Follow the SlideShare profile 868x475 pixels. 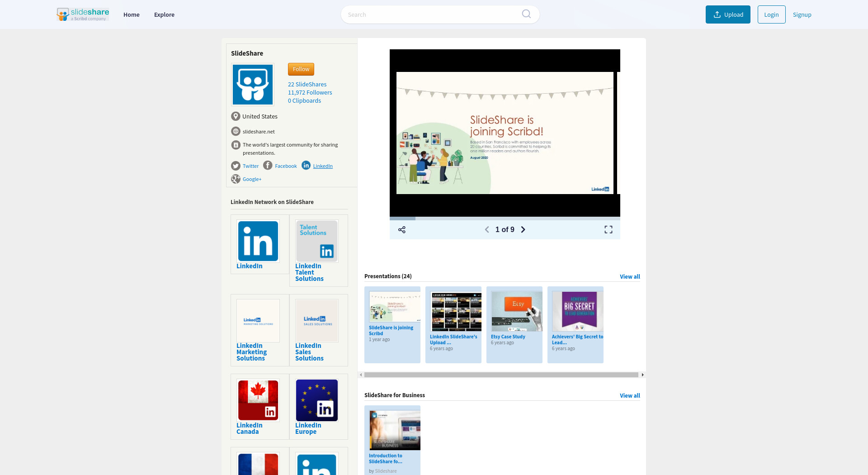tap(301, 69)
